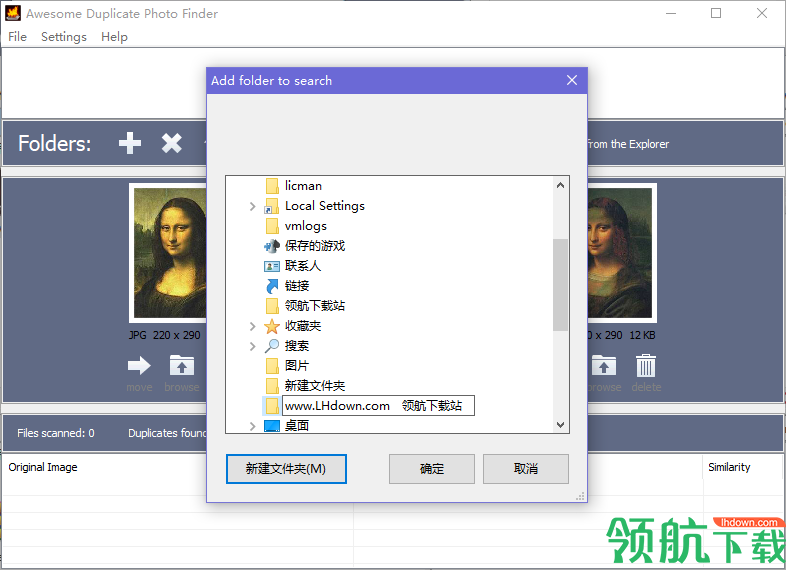The height and width of the screenshot is (570, 786).
Task: Open the Help menu
Action: click(114, 37)
